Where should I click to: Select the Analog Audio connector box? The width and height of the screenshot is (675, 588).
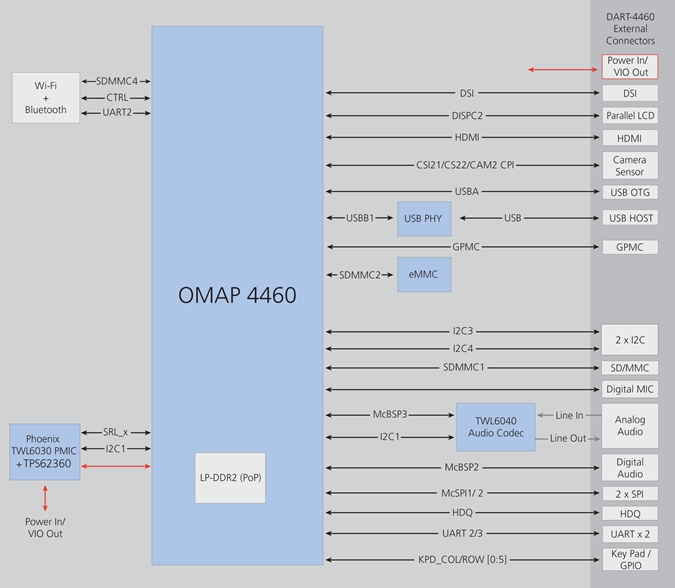(x=630, y=426)
